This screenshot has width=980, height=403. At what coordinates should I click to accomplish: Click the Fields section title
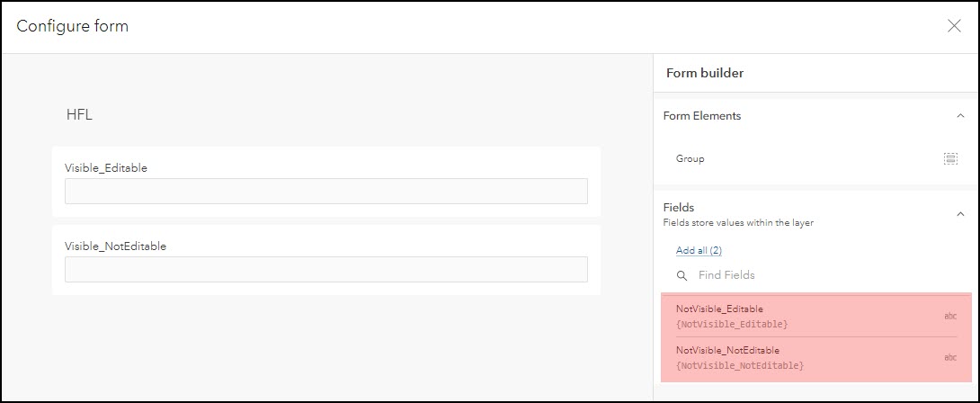679,208
